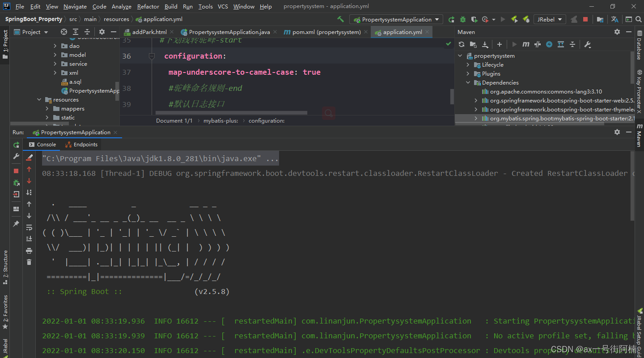644x358 pixels.
Task: Expand the mappers folder
Action: pos(47,109)
